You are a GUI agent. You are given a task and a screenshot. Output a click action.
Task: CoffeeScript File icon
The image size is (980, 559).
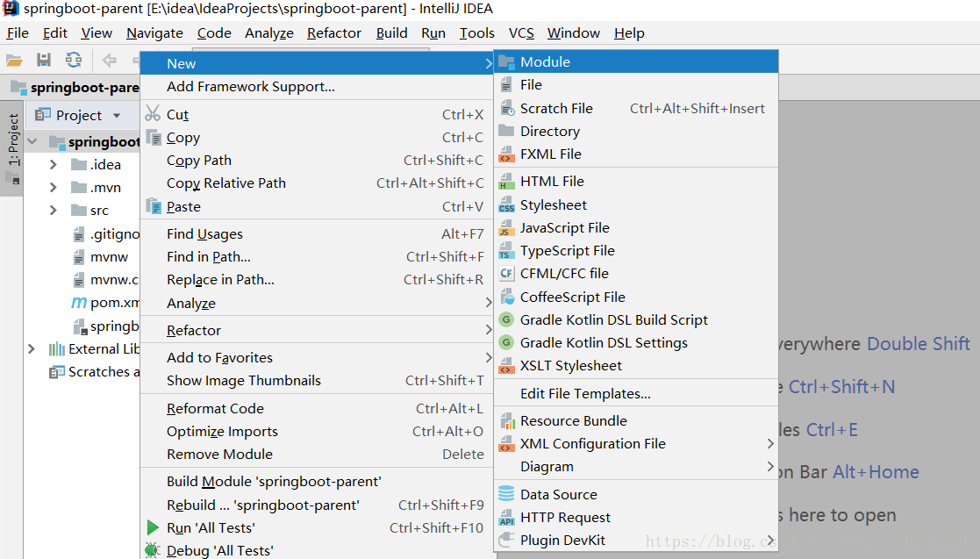coord(507,297)
